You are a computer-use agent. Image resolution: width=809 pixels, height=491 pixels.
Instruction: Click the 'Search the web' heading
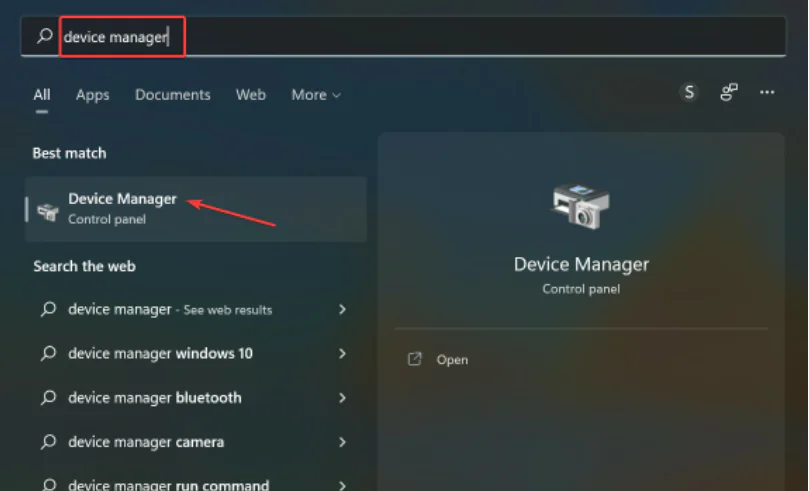pyautogui.click(x=85, y=267)
